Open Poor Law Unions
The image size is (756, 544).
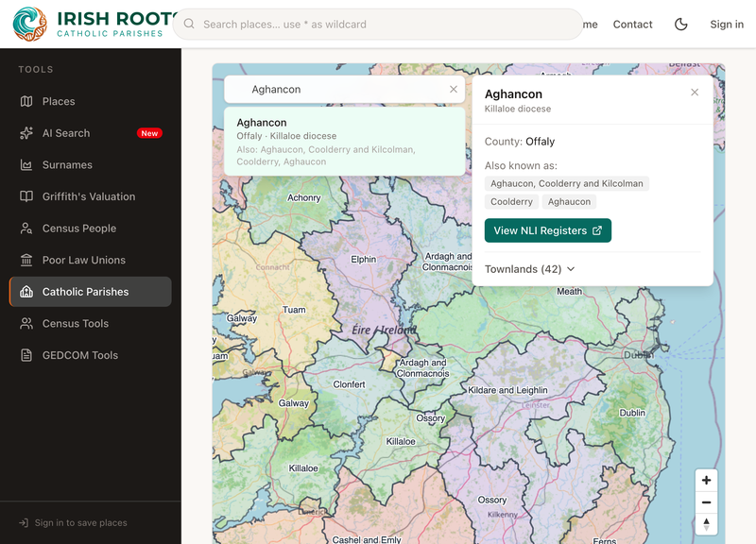[90, 261]
